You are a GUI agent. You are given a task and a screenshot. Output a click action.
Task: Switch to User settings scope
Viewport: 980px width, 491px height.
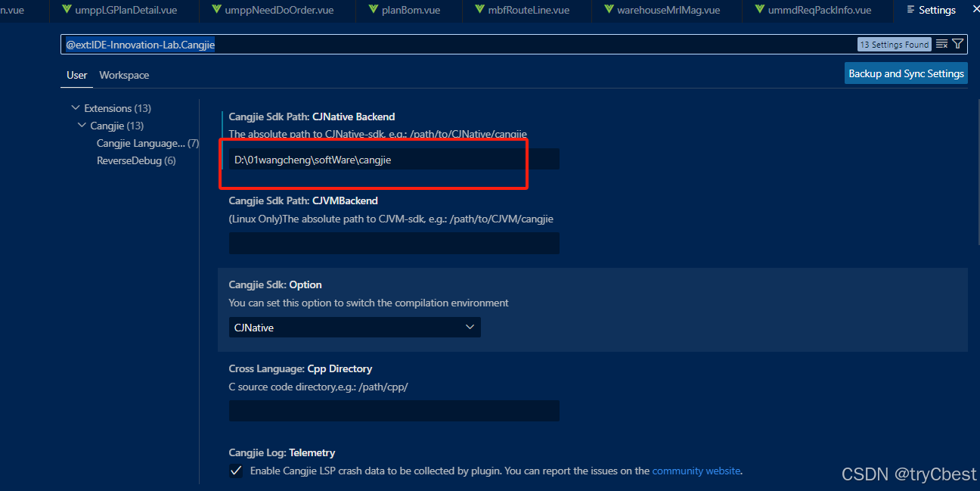77,75
